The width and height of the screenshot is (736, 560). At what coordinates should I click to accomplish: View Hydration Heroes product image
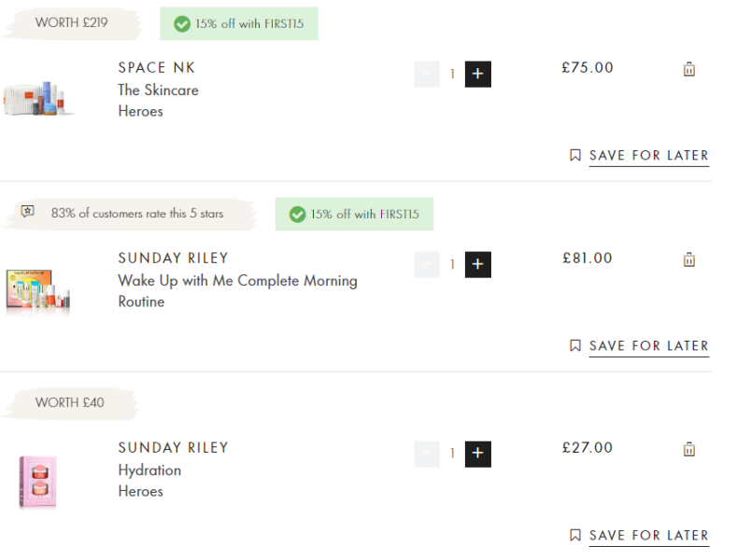tap(38, 481)
